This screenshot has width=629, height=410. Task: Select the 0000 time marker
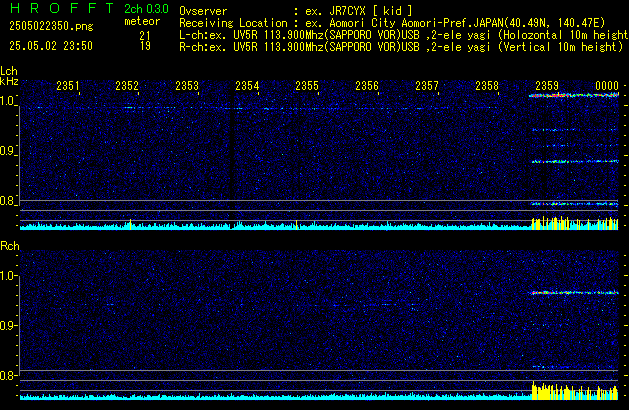pyautogui.click(x=607, y=86)
